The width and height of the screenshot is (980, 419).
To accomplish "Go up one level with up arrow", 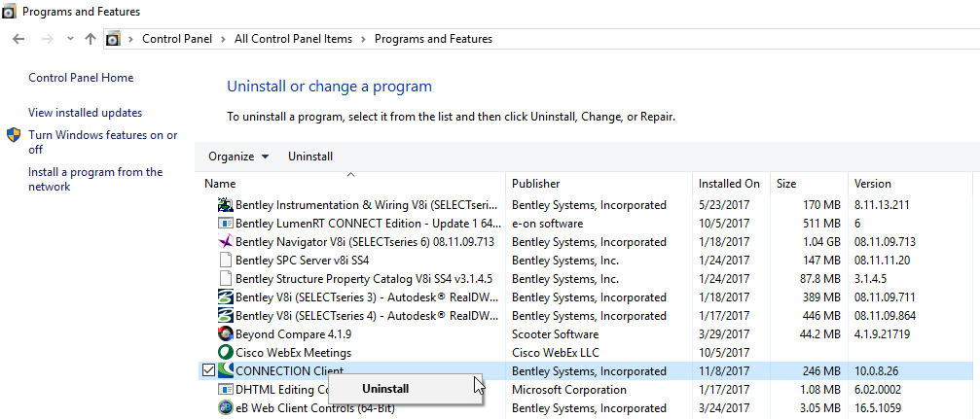I will tap(91, 39).
